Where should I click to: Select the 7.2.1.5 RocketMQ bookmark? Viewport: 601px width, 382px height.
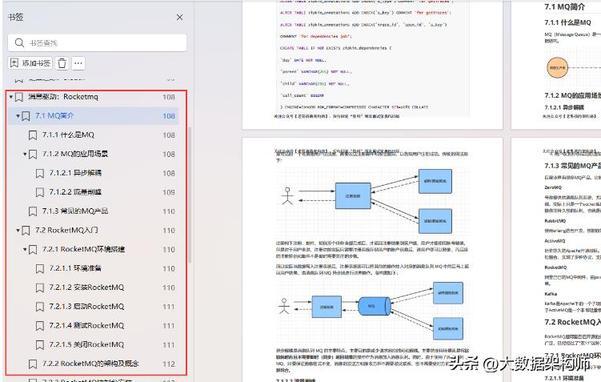tap(87, 344)
